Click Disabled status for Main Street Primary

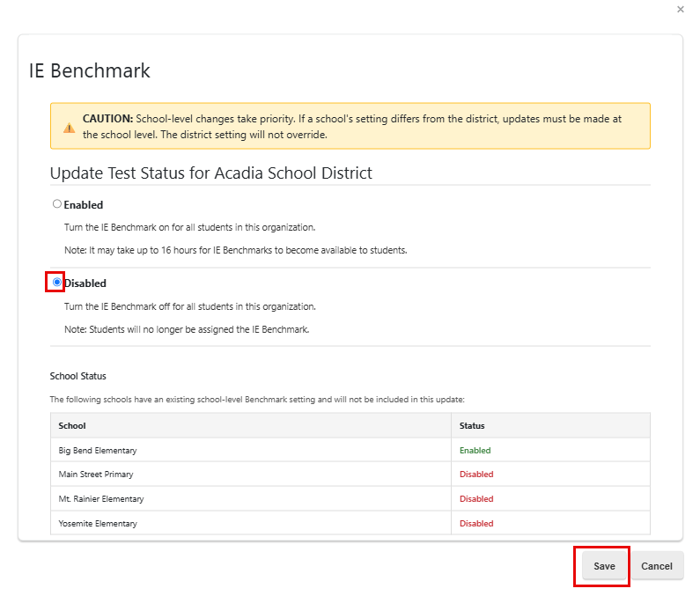(x=476, y=475)
